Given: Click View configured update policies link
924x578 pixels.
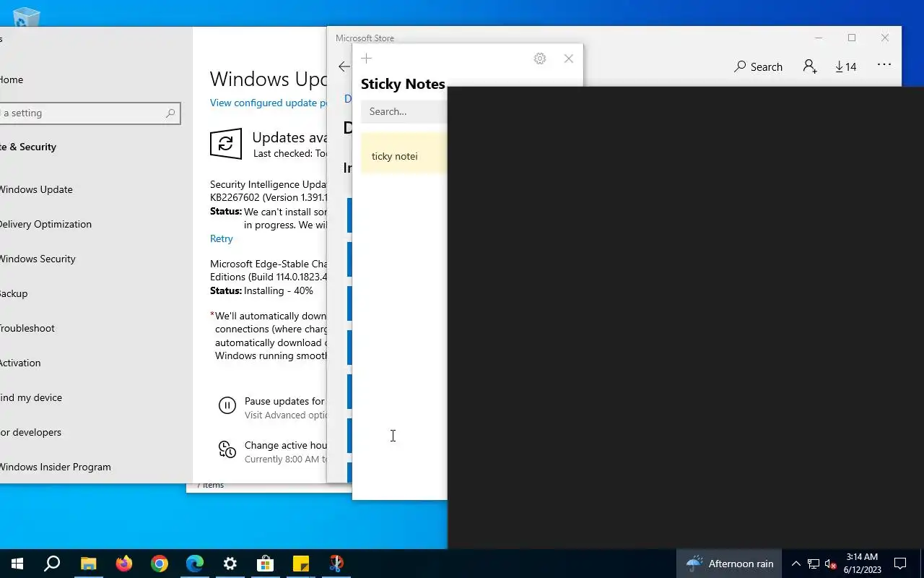Looking at the screenshot, I should [x=268, y=103].
